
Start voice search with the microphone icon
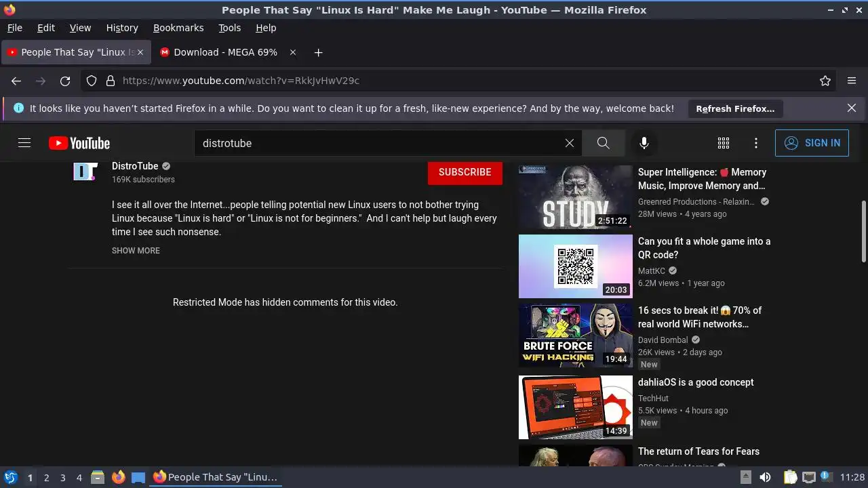(644, 143)
